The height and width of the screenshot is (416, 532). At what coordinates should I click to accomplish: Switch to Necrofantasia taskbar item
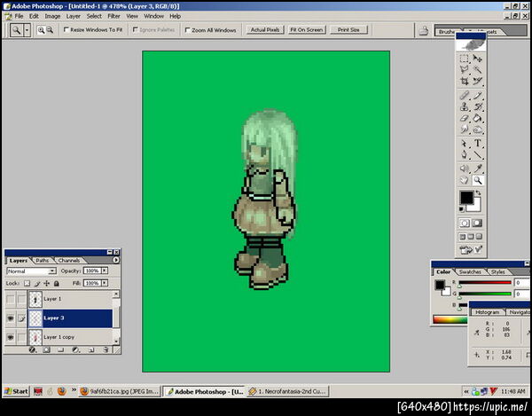(x=288, y=391)
